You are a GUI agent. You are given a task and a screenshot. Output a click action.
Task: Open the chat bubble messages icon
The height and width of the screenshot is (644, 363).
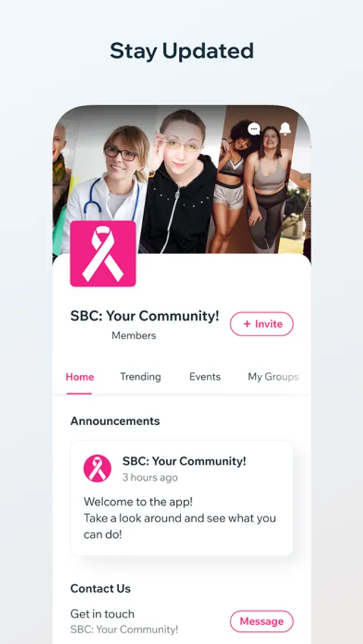254,129
